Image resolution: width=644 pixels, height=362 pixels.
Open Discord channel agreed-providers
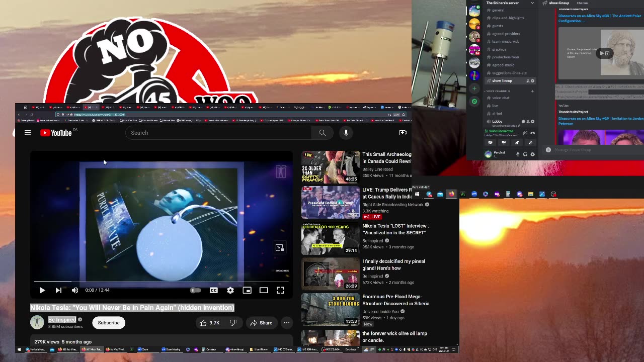[506, 34]
